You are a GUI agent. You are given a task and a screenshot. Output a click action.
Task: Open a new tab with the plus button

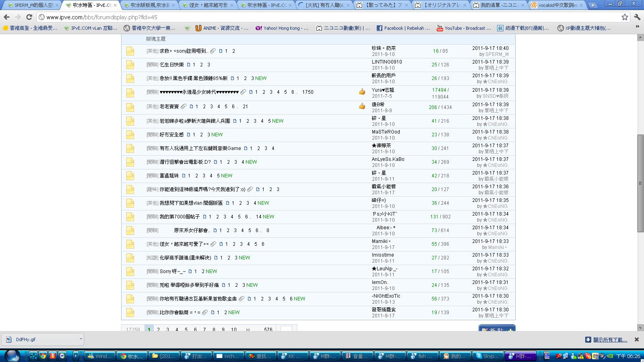click(592, 5)
